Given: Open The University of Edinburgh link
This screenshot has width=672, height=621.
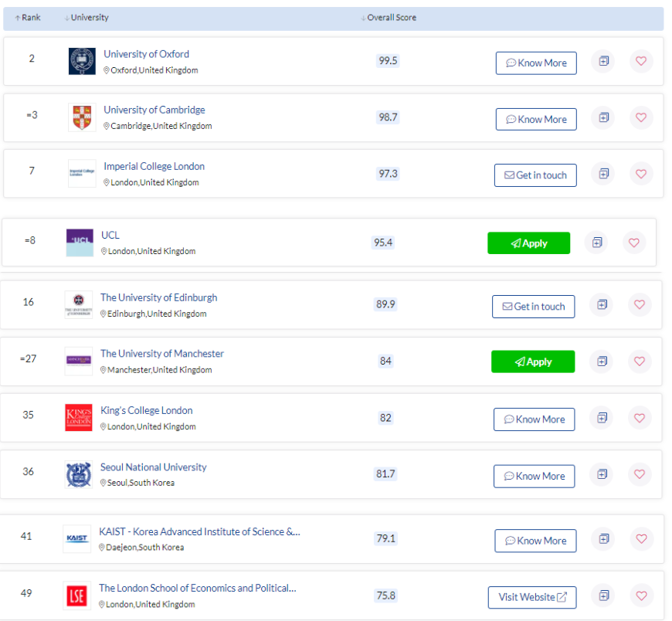Looking at the screenshot, I should 158,297.
